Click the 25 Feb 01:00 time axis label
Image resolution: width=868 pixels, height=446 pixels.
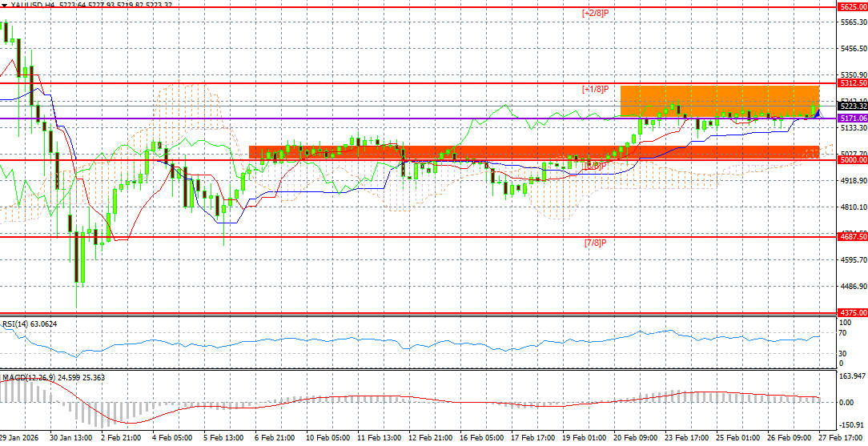[x=740, y=437]
